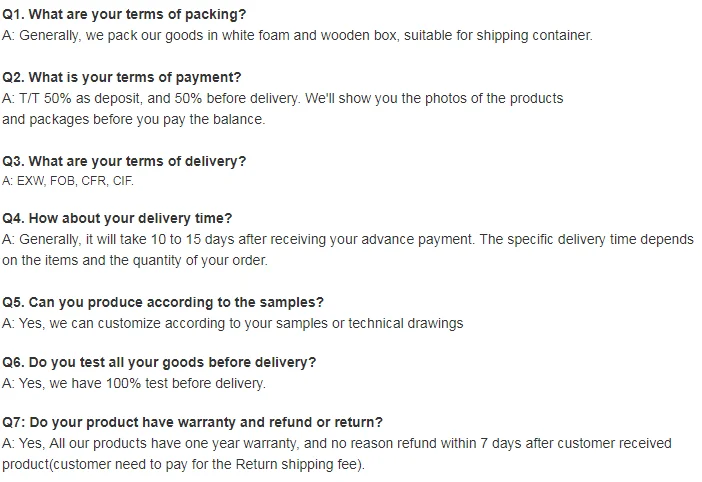Click the answer stating 100% test before delivery
Screen dimensions: 702x482
click(x=134, y=383)
